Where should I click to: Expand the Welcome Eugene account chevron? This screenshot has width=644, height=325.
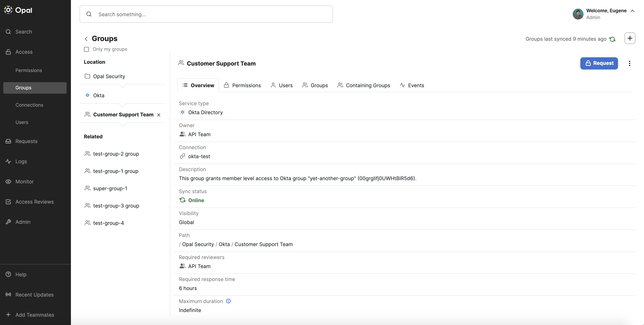coord(632,11)
